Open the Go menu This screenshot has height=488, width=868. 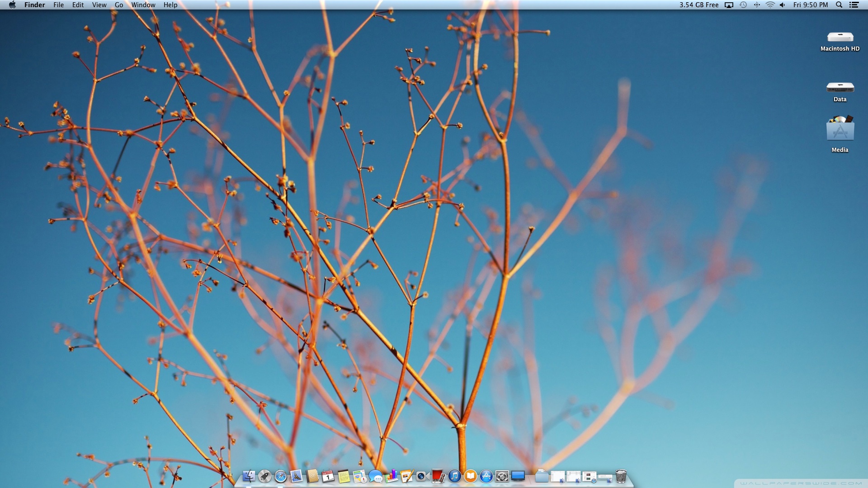tap(119, 5)
